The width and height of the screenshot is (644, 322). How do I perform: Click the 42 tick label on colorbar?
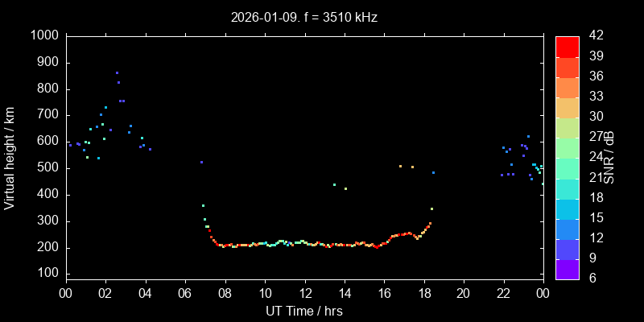[595, 36]
